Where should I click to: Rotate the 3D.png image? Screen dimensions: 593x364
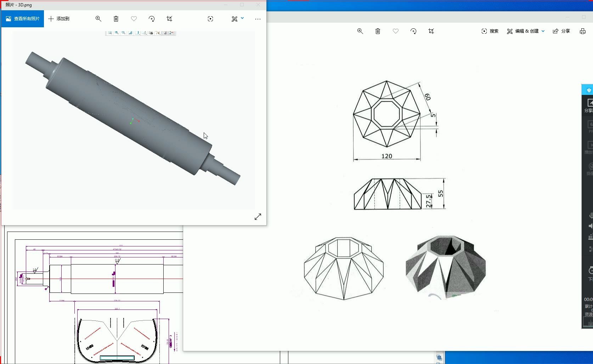click(152, 19)
